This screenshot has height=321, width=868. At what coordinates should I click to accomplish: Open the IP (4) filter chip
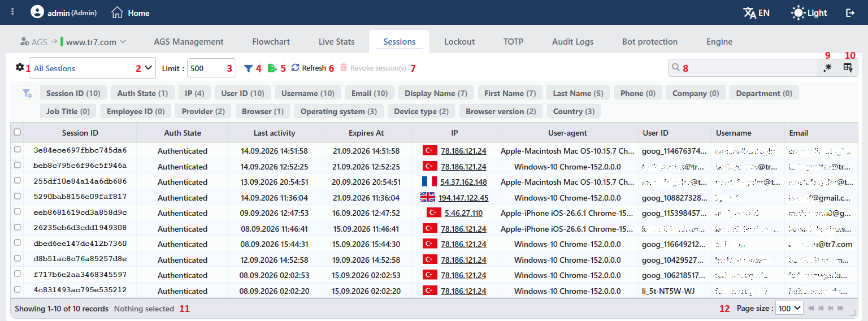pos(194,93)
